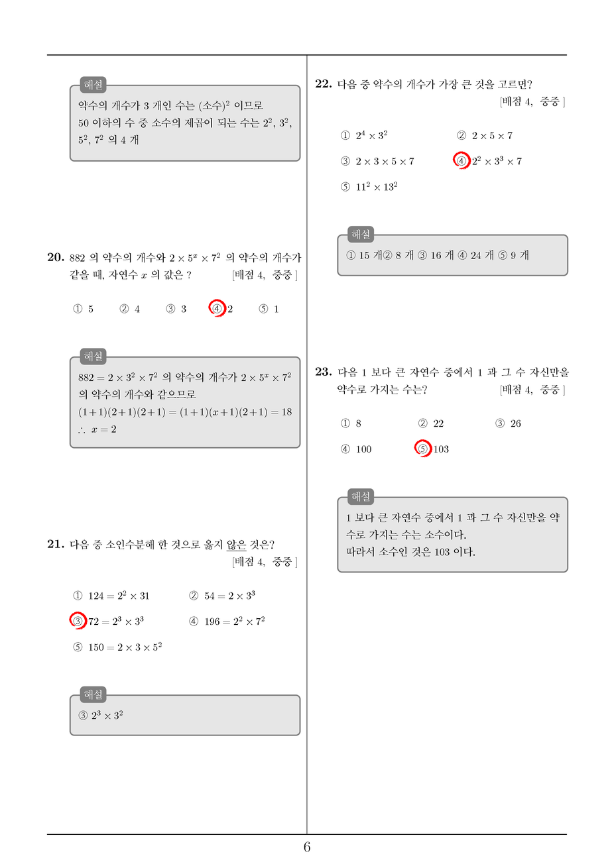Viewport: 614px width, 868px height.
Task: Click the 해설 label under question 22
Action: pyautogui.click(x=361, y=234)
